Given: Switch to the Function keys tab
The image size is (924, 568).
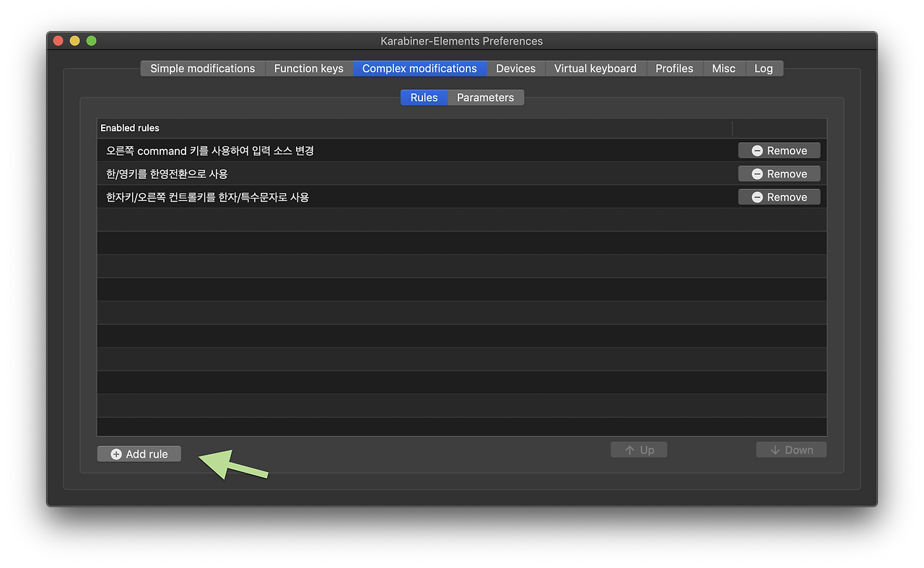Looking at the screenshot, I should click(x=309, y=69).
